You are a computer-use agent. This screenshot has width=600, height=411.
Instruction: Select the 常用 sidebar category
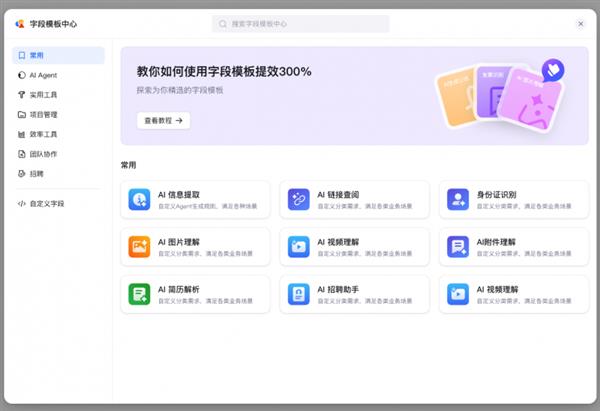(59, 55)
